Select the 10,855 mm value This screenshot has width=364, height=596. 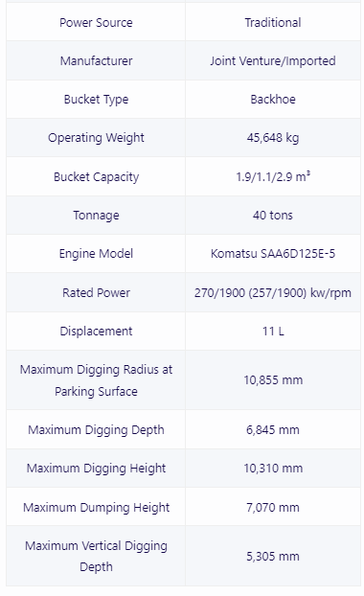[273, 380]
